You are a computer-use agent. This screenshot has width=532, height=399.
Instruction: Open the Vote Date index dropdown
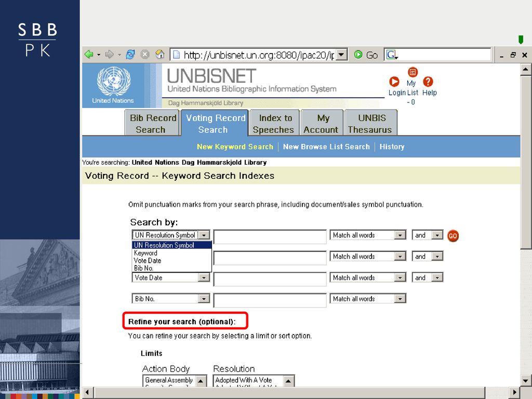pyautogui.click(x=204, y=277)
